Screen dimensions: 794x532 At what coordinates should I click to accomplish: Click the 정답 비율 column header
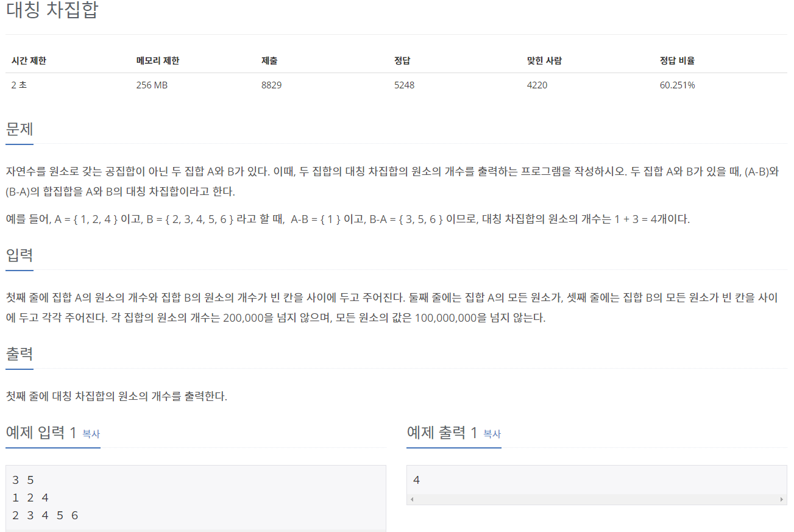coord(677,60)
